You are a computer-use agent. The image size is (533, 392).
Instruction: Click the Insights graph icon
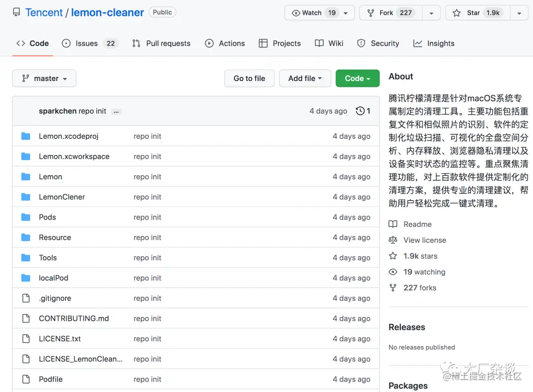point(418,43)
